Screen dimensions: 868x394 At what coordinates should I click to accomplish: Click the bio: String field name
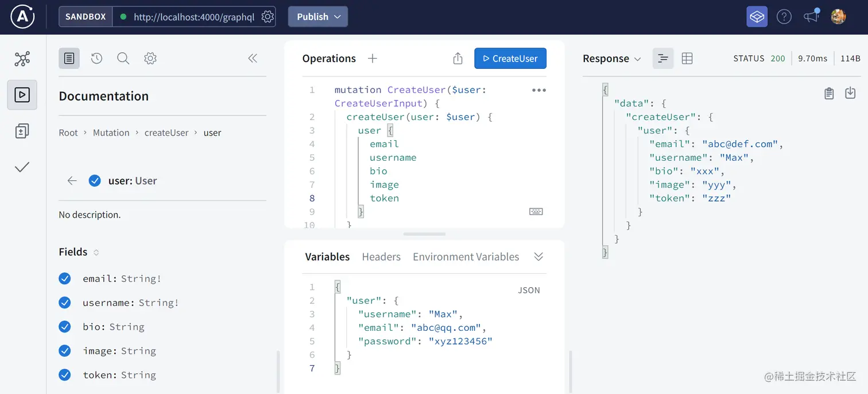click(x=113, y=327)
